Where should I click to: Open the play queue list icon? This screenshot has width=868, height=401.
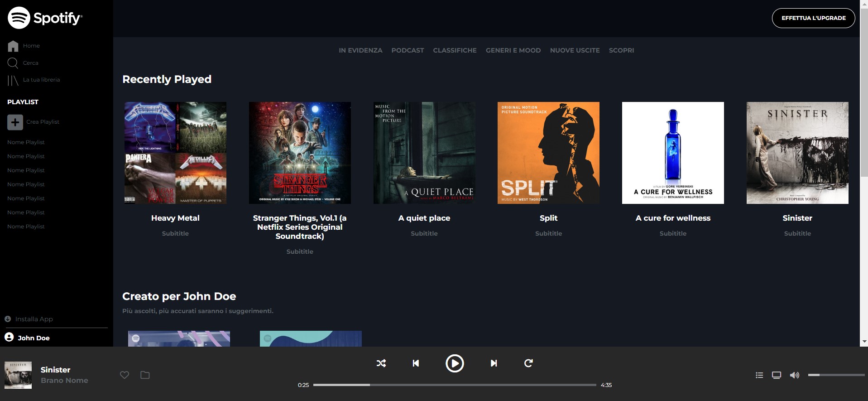point(759,375)
